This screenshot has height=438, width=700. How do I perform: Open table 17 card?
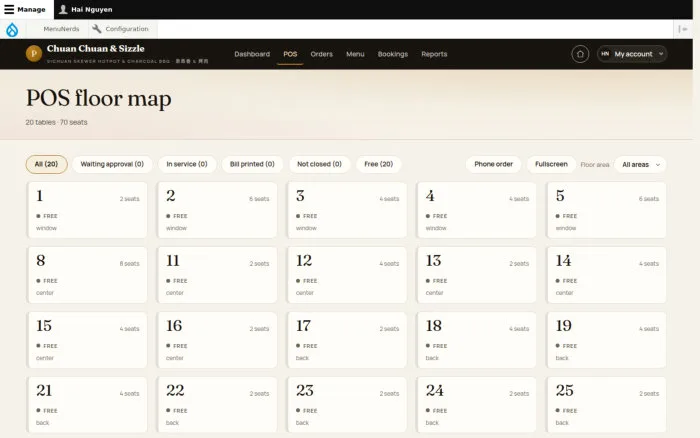(347, 340)
